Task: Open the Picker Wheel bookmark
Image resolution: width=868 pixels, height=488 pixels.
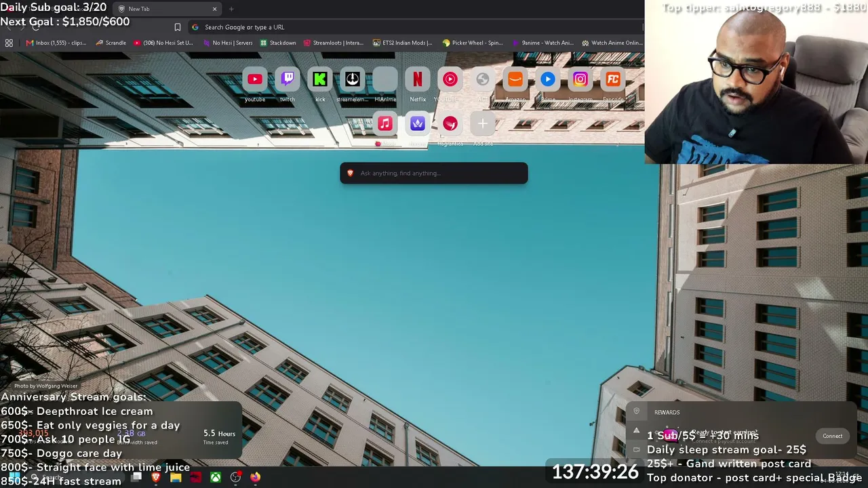Action: [x=473, y=43]
